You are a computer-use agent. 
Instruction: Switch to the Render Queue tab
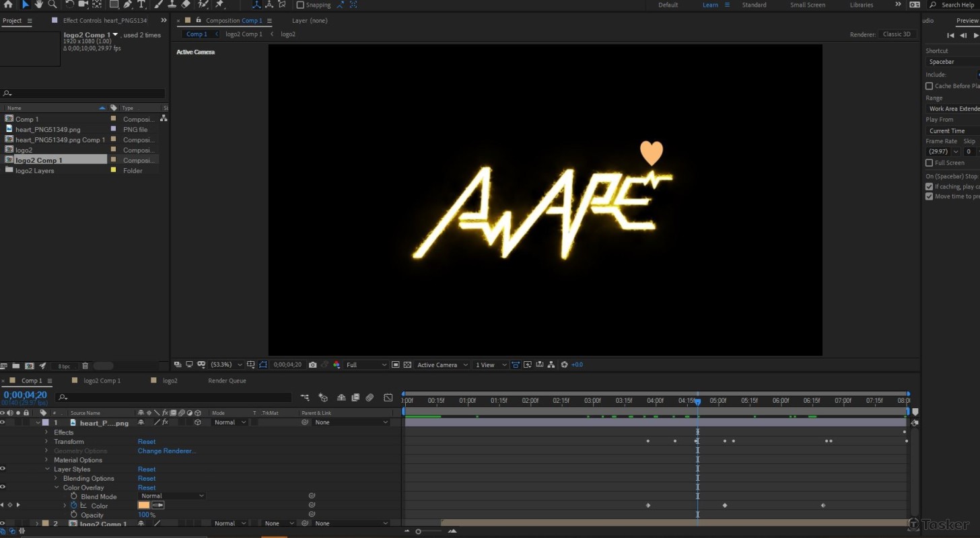[227, 381]
